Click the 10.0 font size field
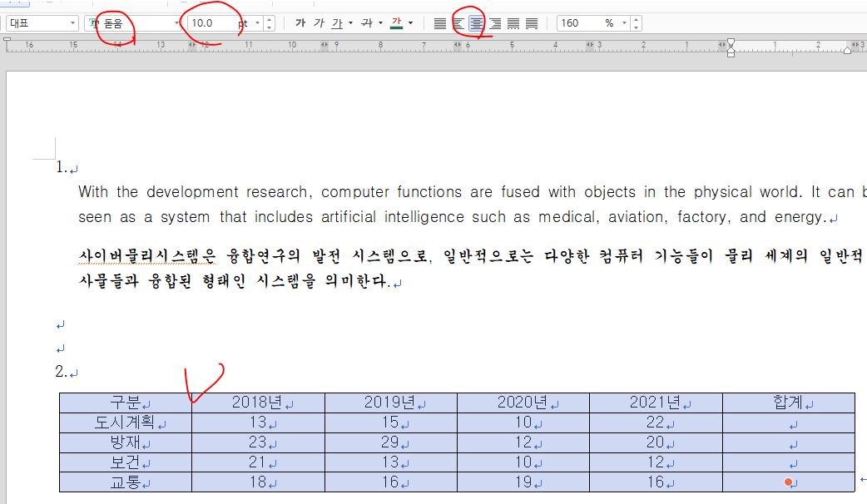 [x=211, y=23]
